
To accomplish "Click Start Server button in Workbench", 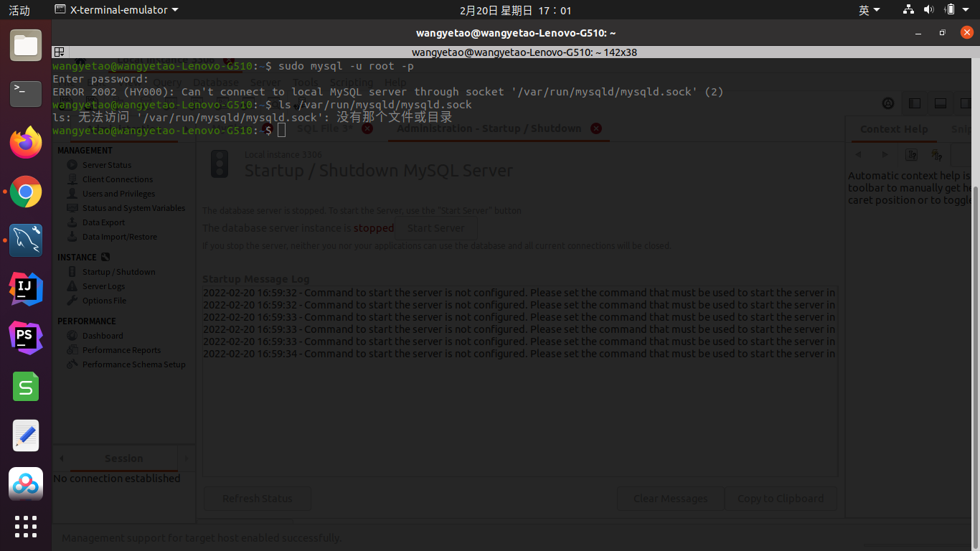I will click(436, 228).
